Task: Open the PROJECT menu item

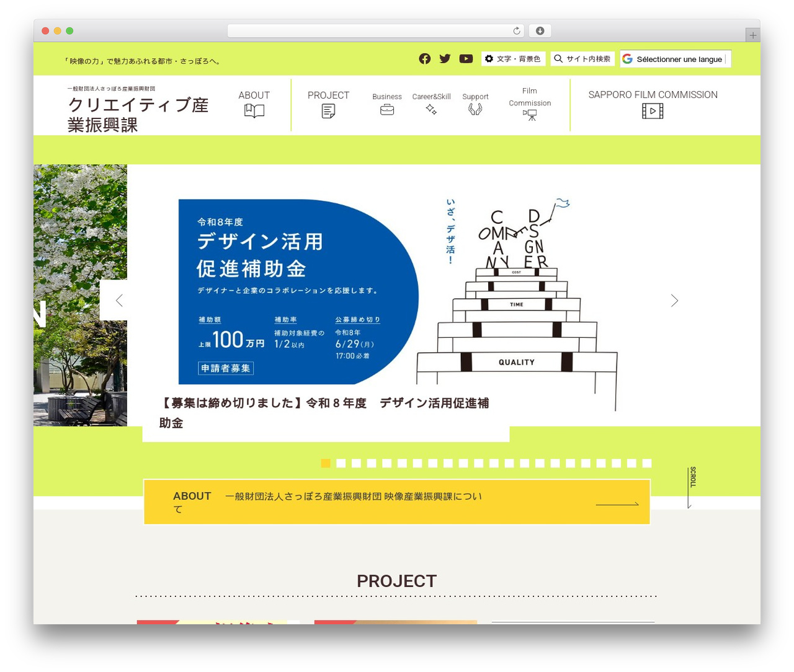Action: coord(328,103)
